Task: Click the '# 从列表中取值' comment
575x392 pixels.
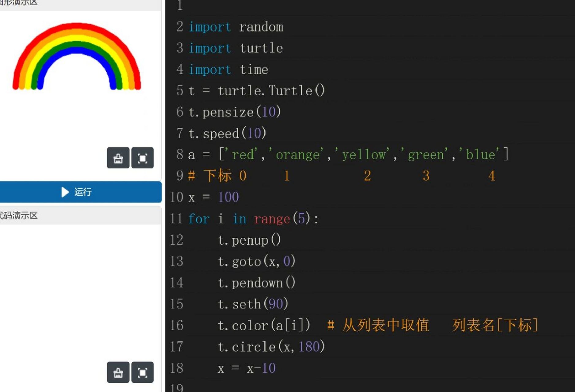Action: pyautogui.click(x=378, y=325)
